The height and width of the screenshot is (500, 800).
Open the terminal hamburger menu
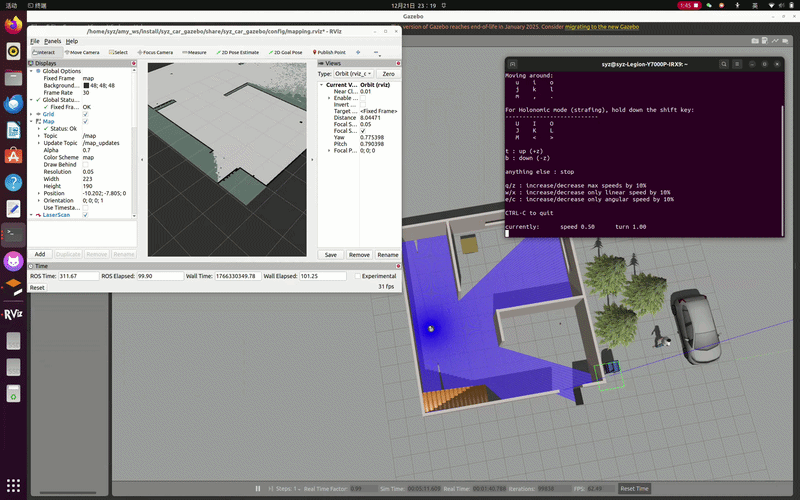(737, 64)
